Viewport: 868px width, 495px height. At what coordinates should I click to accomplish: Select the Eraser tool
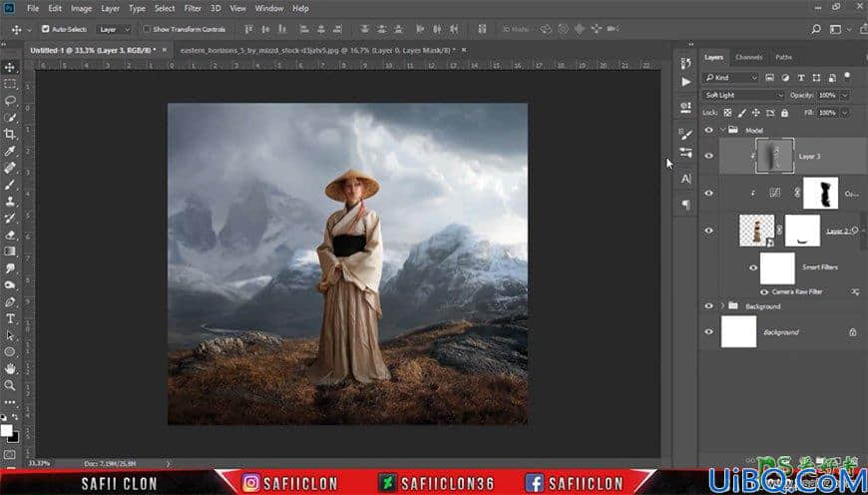coord(10,235)
